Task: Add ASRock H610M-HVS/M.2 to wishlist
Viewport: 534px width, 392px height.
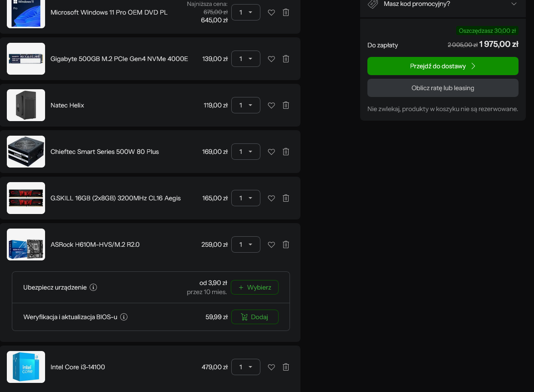Action: pyautogui.click(x=271, y=244)
